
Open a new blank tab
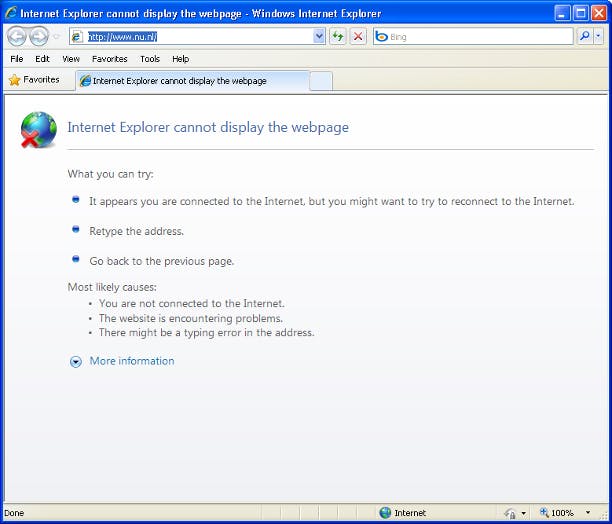321,81
